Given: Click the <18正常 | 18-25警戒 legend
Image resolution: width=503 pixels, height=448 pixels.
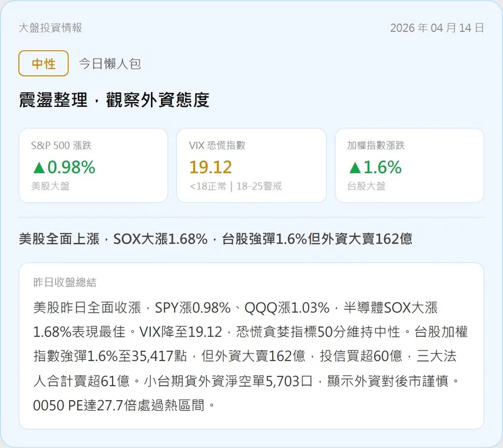Looking at the screenshot, I should (236, 186).
